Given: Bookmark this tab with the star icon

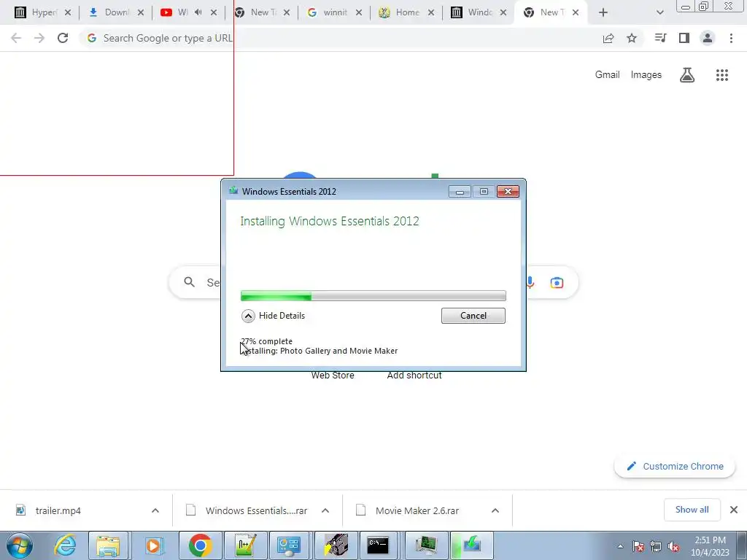Looking at the screenshot, I should (632, 38).
